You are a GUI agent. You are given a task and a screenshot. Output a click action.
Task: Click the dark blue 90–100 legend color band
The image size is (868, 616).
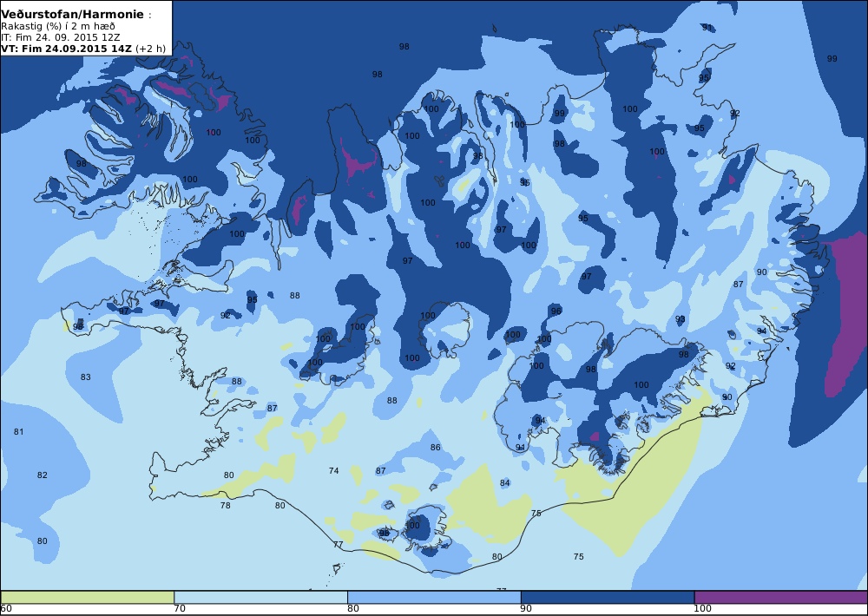[608, 597]
